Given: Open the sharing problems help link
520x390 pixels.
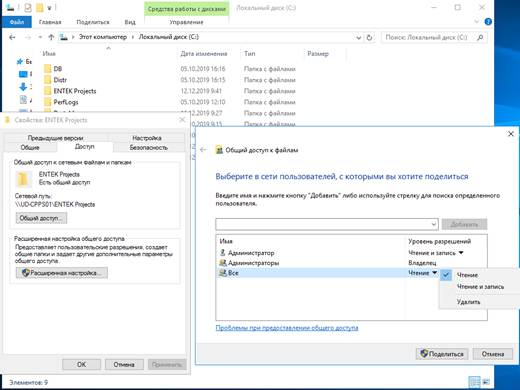Looking at the screenshot, I should (x=287, y=328).
